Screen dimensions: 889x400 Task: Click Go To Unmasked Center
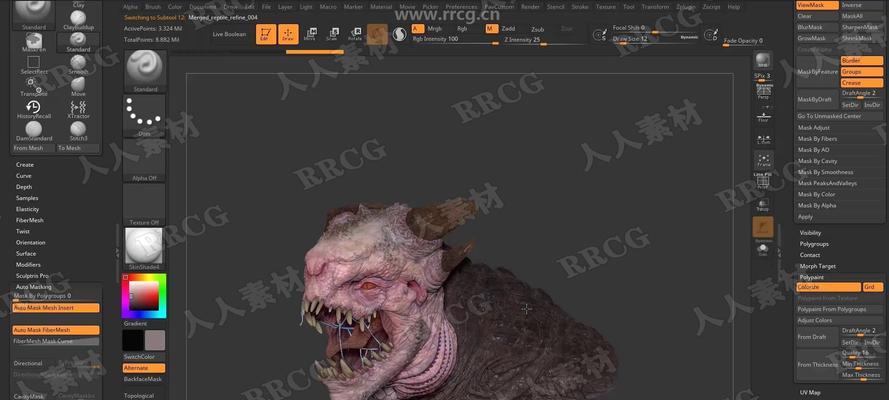click(840, 116)
